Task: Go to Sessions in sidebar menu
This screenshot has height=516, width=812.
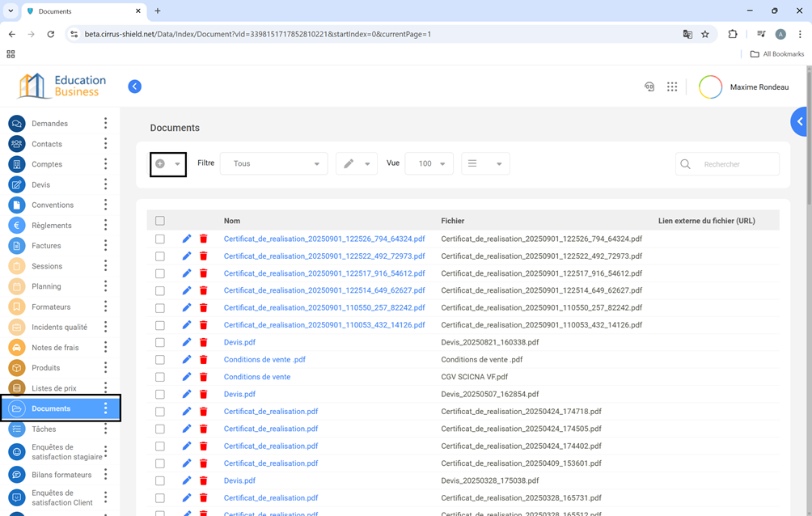Action: click(47, 266)
